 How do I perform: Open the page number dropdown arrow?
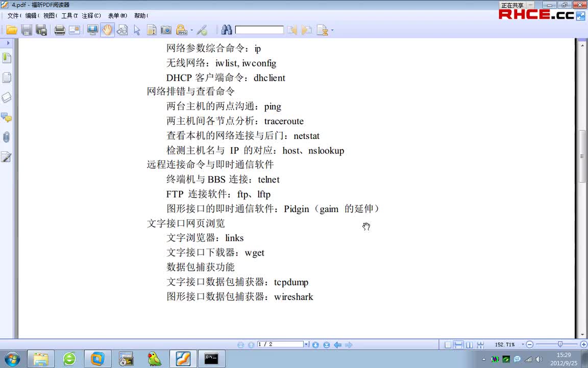coord(306,344)
